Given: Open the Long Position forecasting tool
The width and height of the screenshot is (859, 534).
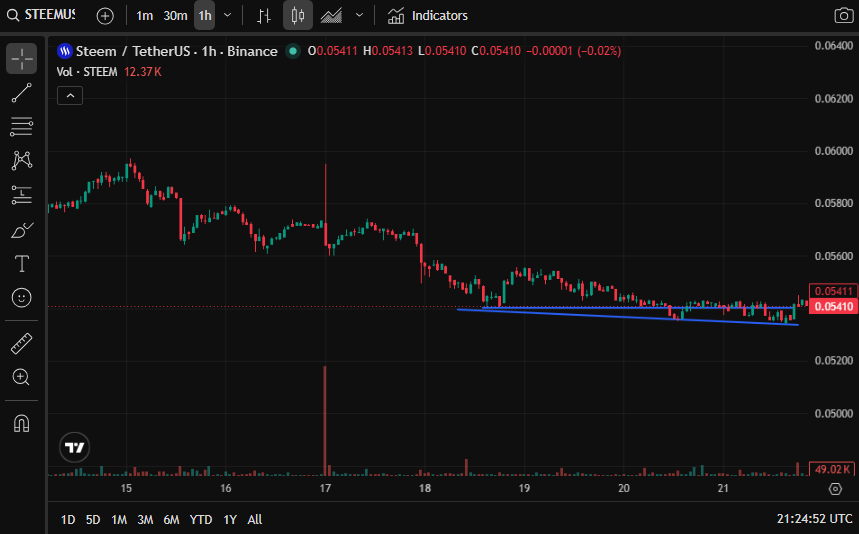Looking at the screenshot, I should 21,195.
